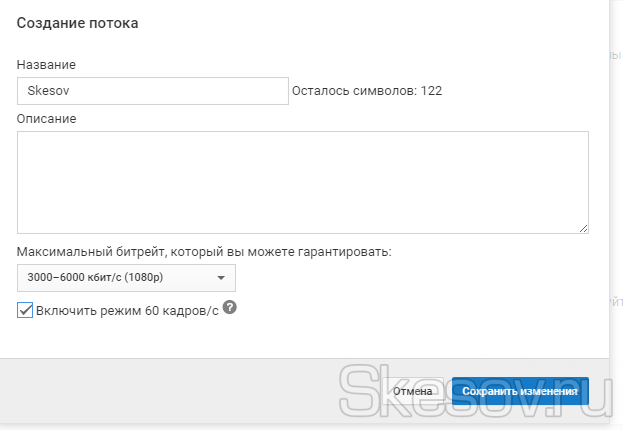Screen dimensions: 623x430
Task: Select the "3000–6000 кбит/с (1080p)" value text
Action: click(x=98, y=278)
